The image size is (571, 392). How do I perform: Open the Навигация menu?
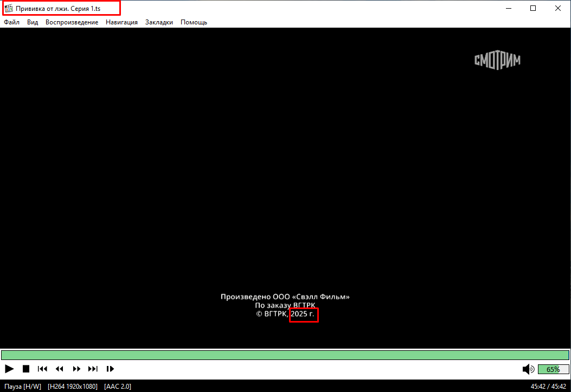pyautogui.click(x=121, y=22)
